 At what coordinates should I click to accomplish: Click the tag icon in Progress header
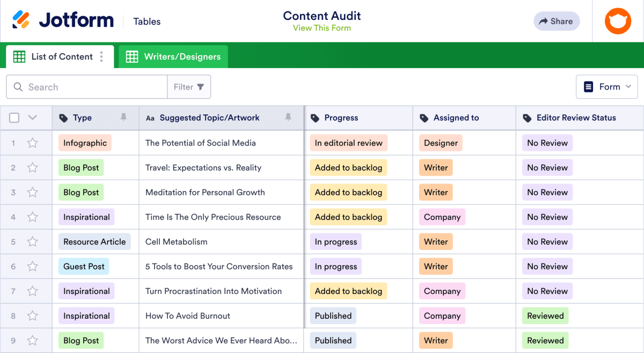click(x=315, y=118)
